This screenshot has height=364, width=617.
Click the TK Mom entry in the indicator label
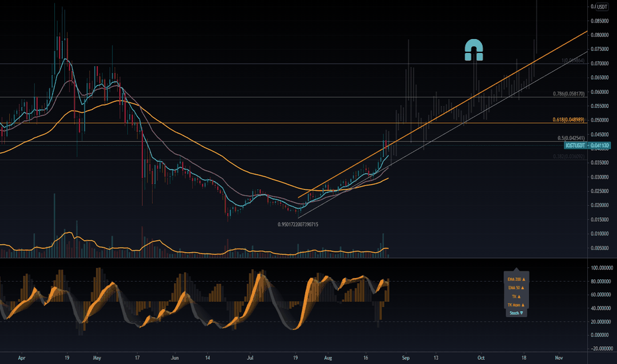[516, 305]
